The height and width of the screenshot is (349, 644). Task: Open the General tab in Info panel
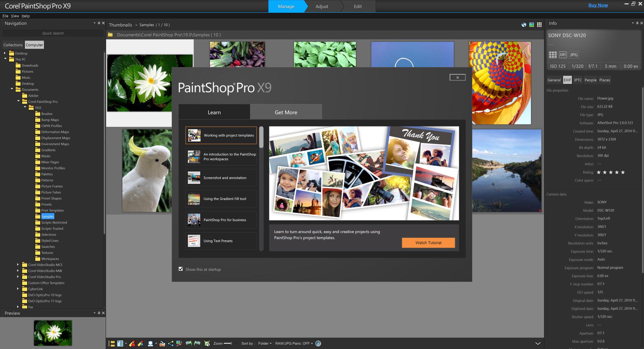[x=554, y=80]
